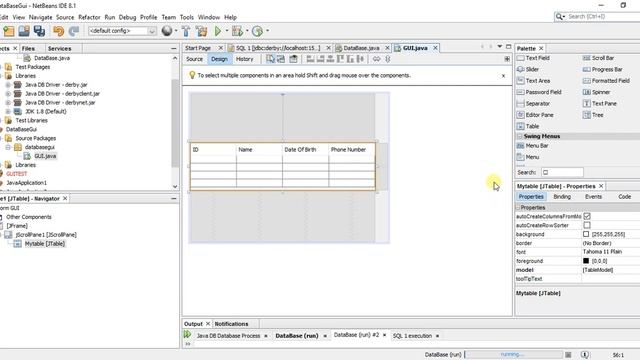Select Mytable [JTable] in Navigator
Viewport: 640px width, 360px height.
(44, 244)
